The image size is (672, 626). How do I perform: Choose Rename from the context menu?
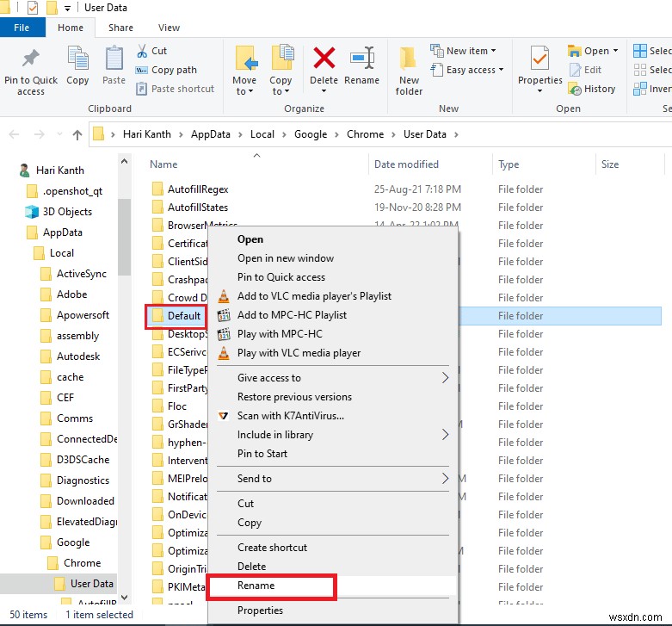click(x=256, y=586)
